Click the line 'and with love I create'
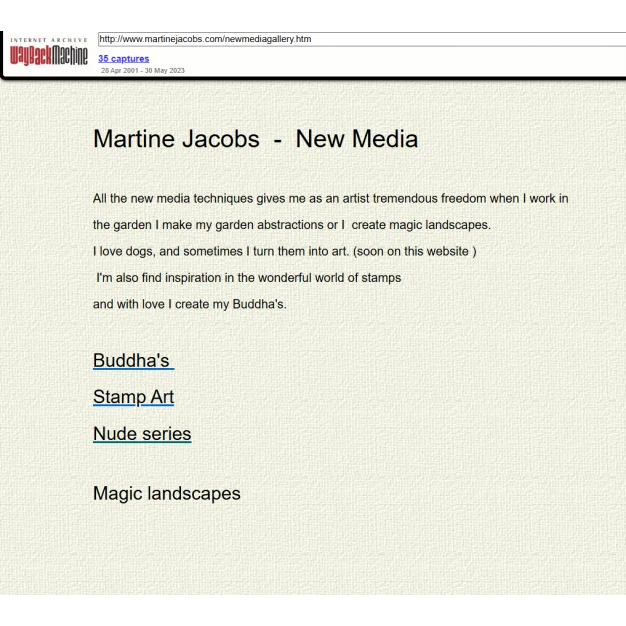Viewport: 626px width, 626px height. (x=189, y=304)
